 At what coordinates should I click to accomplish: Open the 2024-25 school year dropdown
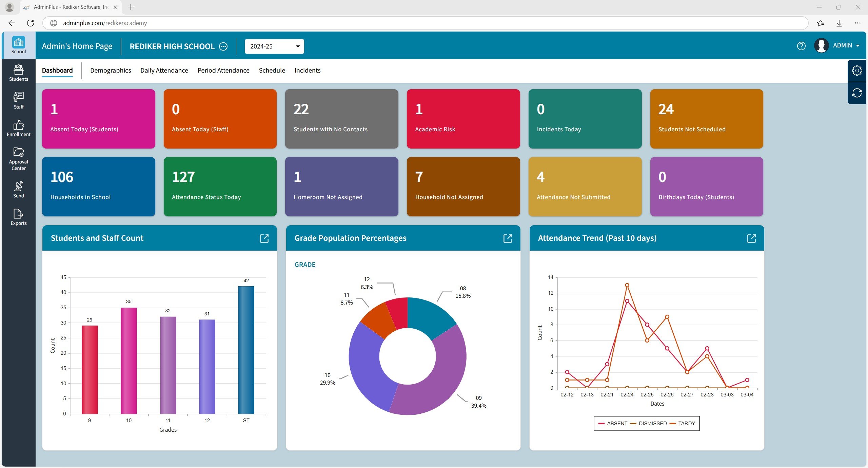tap(274, 46)
